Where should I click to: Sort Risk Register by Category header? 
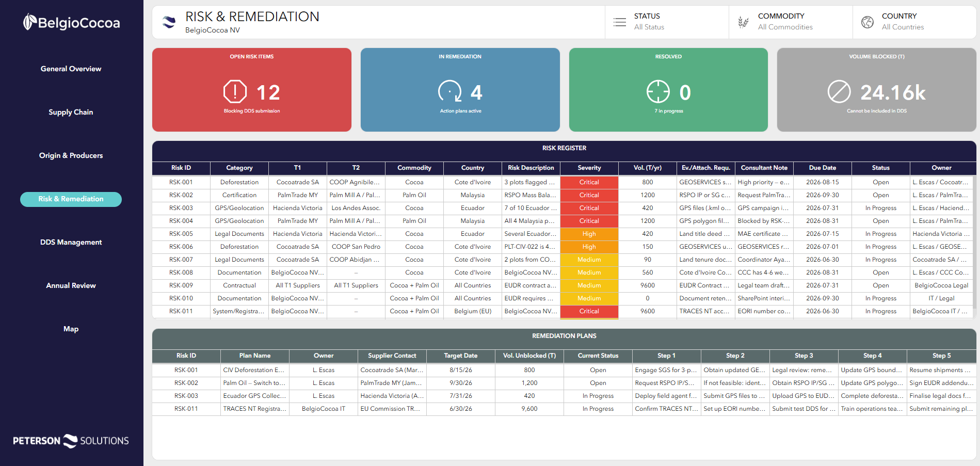click(x=239, y=168)
